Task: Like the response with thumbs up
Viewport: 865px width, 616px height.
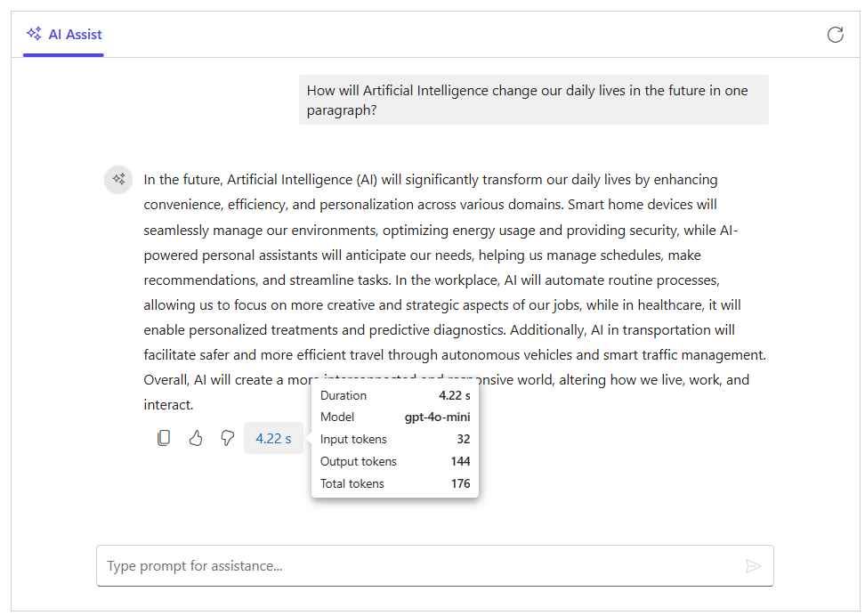Action: pos(196,438)
